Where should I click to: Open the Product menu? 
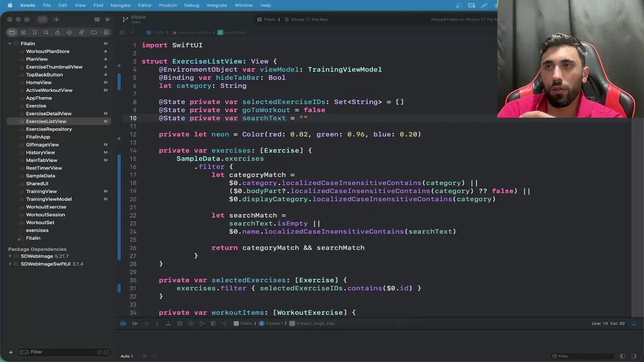tap(168, 5)
